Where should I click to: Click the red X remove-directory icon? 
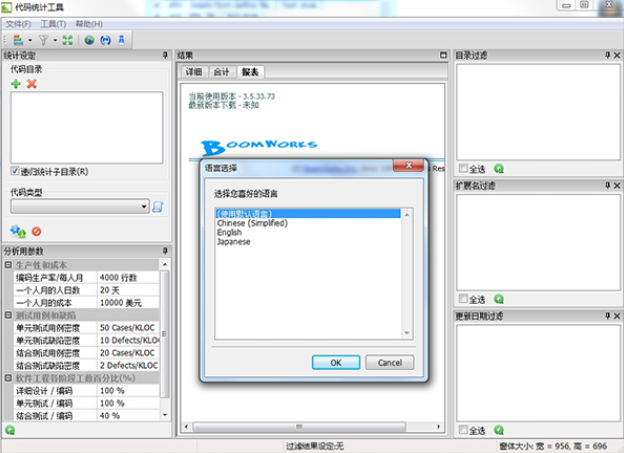click(32, 84)
